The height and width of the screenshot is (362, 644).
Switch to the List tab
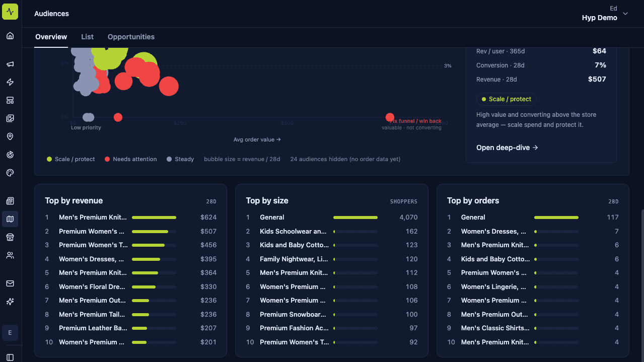pyautogui.click(x=87, y=37)
